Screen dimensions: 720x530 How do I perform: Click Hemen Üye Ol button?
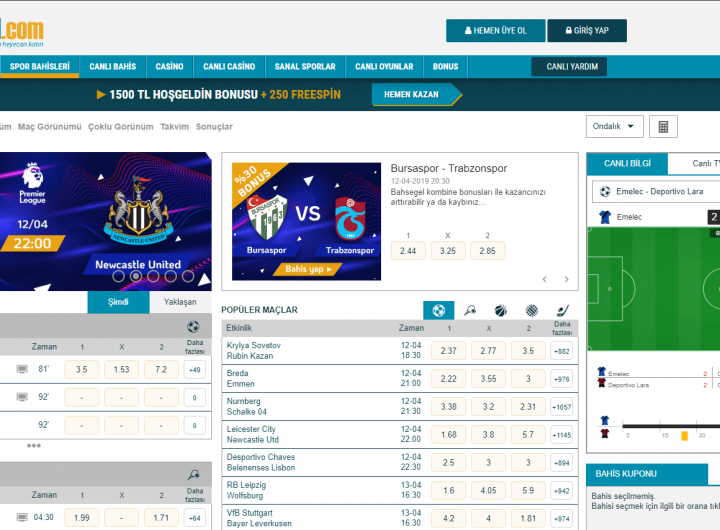click(495, 31)
